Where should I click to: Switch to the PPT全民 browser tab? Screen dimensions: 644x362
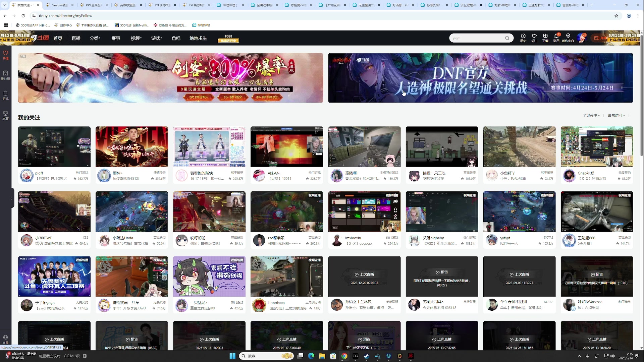94,5
